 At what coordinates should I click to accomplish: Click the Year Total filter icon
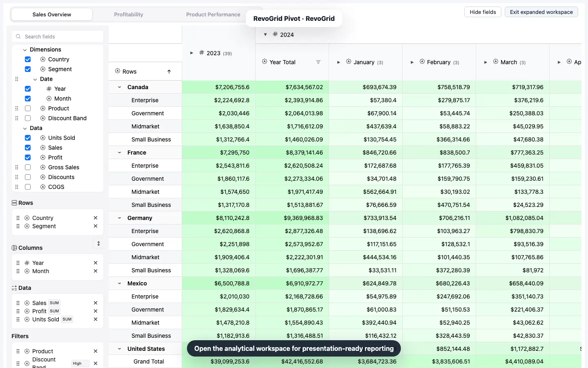click(318, 62)
